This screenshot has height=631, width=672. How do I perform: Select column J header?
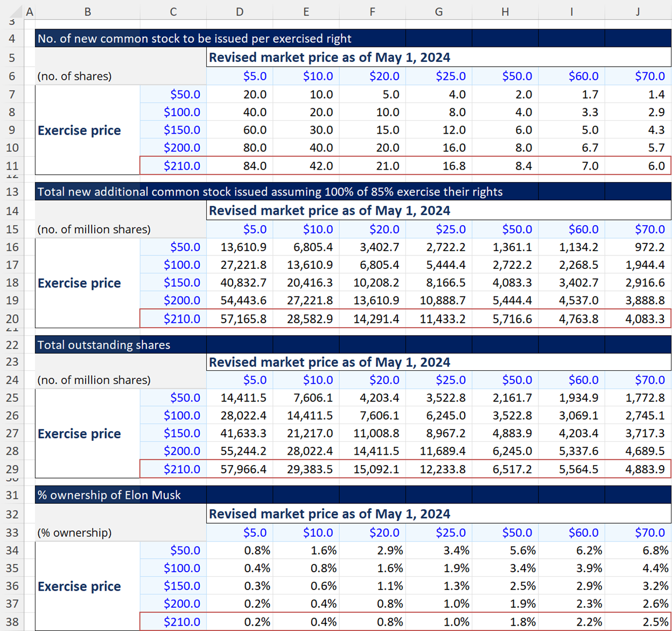tap(638, 12)
